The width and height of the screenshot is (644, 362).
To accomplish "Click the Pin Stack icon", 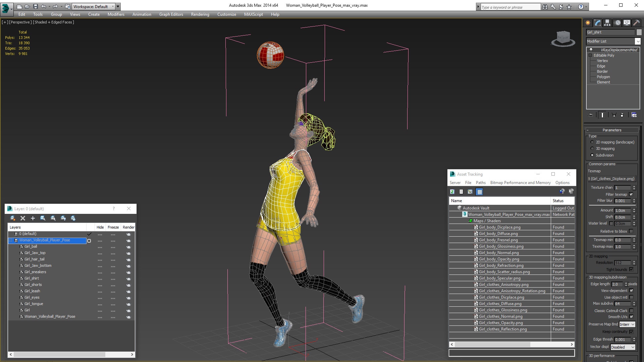I will [591, 115].
